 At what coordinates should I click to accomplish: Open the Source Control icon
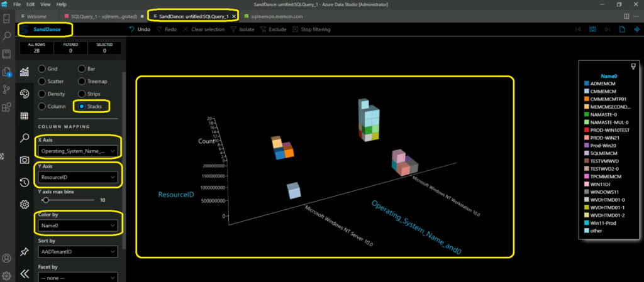pyautogui.click(x=6, y=89)
